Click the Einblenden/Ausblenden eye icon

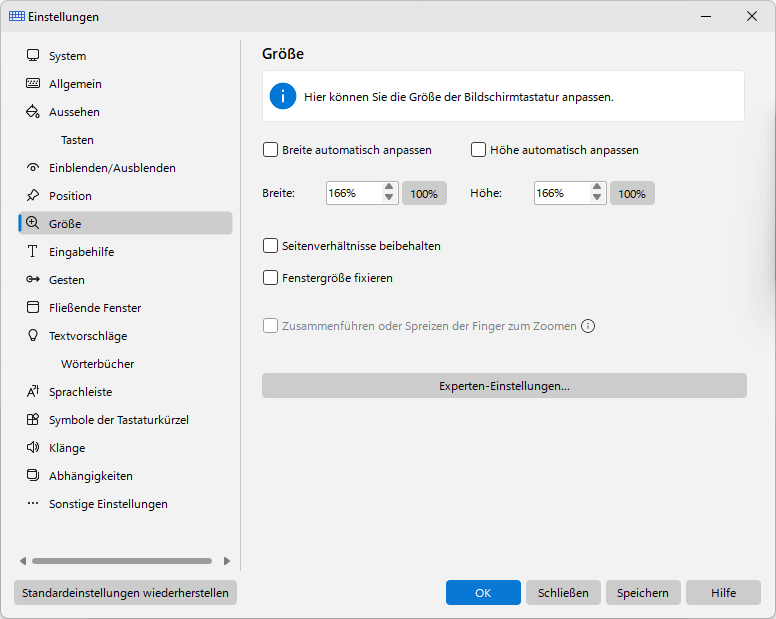click(33, 168)
